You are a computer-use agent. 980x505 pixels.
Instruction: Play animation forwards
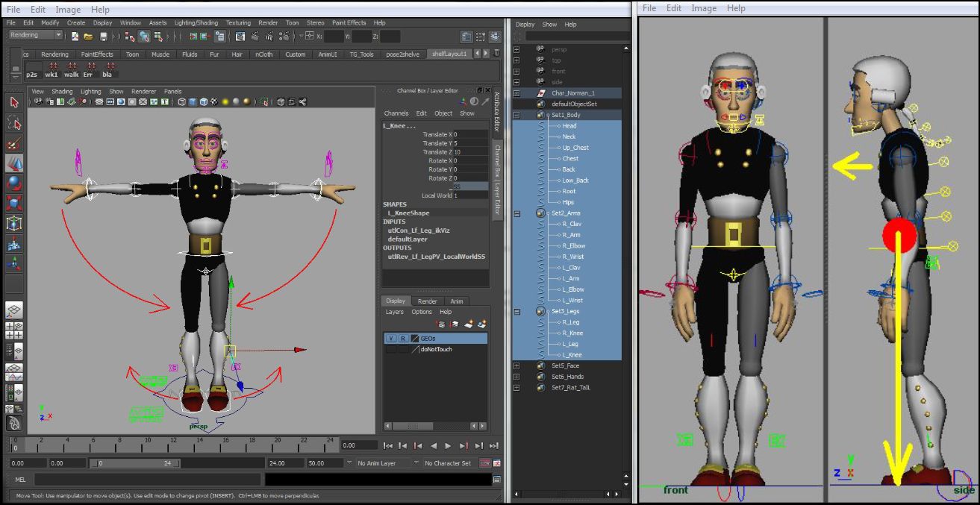coord(448,445)
